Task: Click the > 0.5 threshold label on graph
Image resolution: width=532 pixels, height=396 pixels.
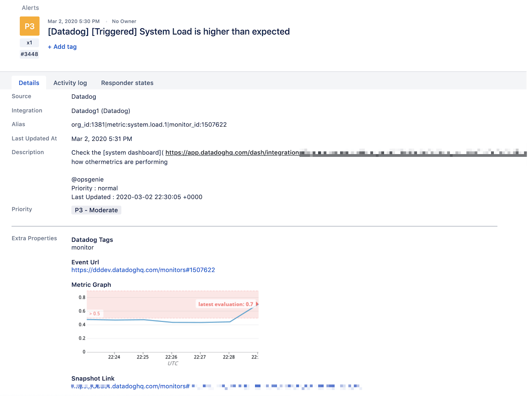Action: [95, 313]
